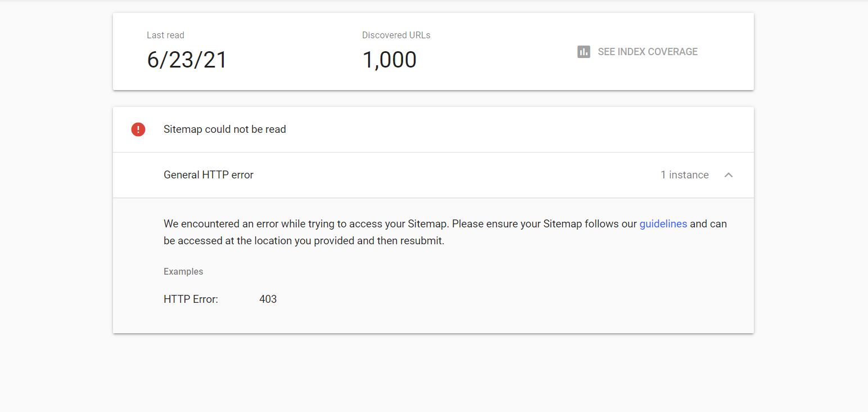Click the red error exclamation icon

click(x=138, y=129)
